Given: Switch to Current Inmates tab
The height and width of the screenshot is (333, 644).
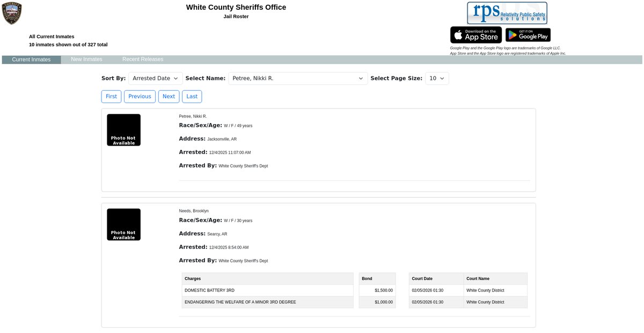Looking at the screenshot, I should (31, 60).
